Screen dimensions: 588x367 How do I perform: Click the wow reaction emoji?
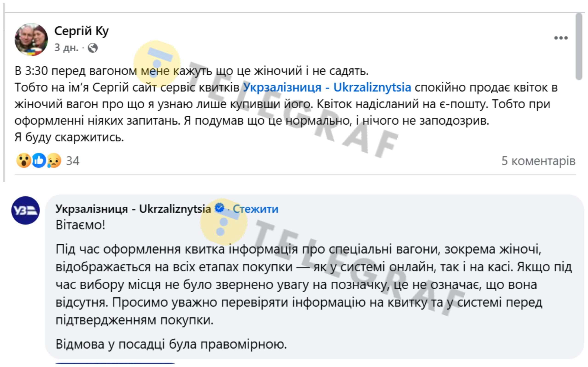[24, 160]
